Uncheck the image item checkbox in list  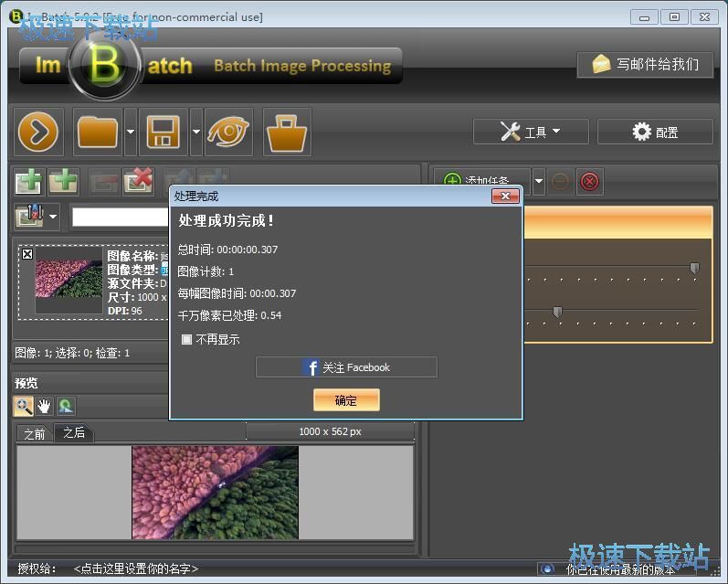pos(27,254)
